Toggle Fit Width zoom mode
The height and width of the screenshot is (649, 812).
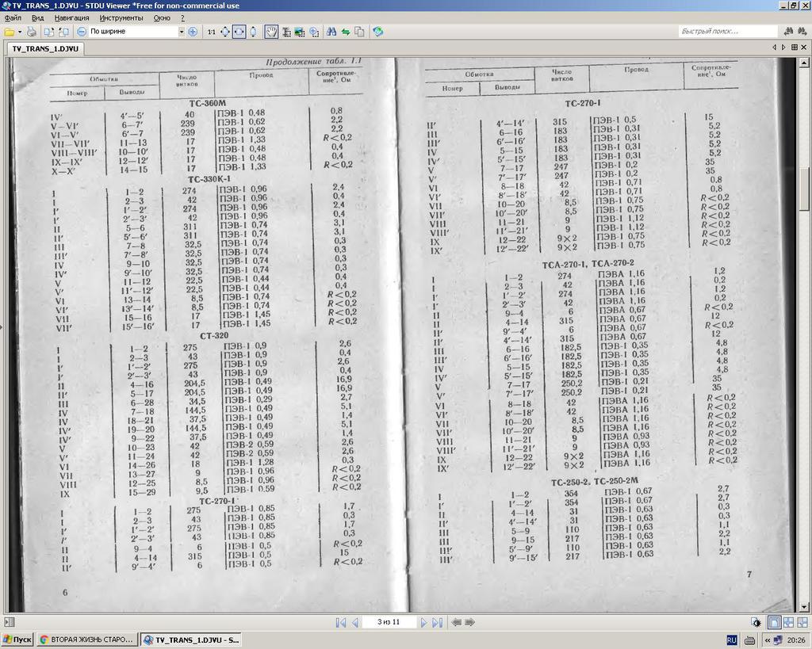click(x=238, y=32)
